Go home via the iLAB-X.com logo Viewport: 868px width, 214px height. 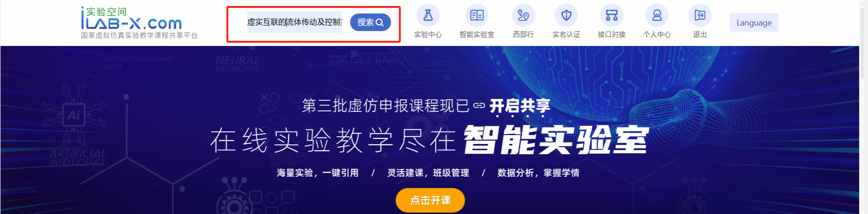(x=132, y=18)
